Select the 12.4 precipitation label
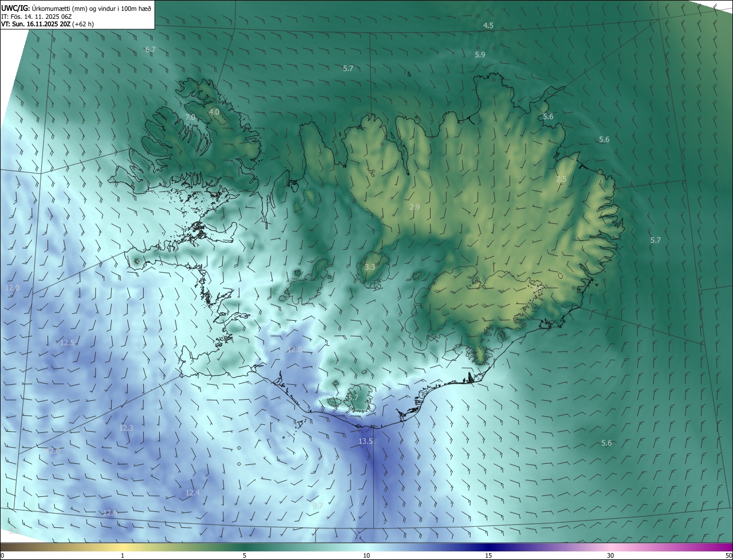This screenshot has height=560, width=733. click(x=193, y=492)
